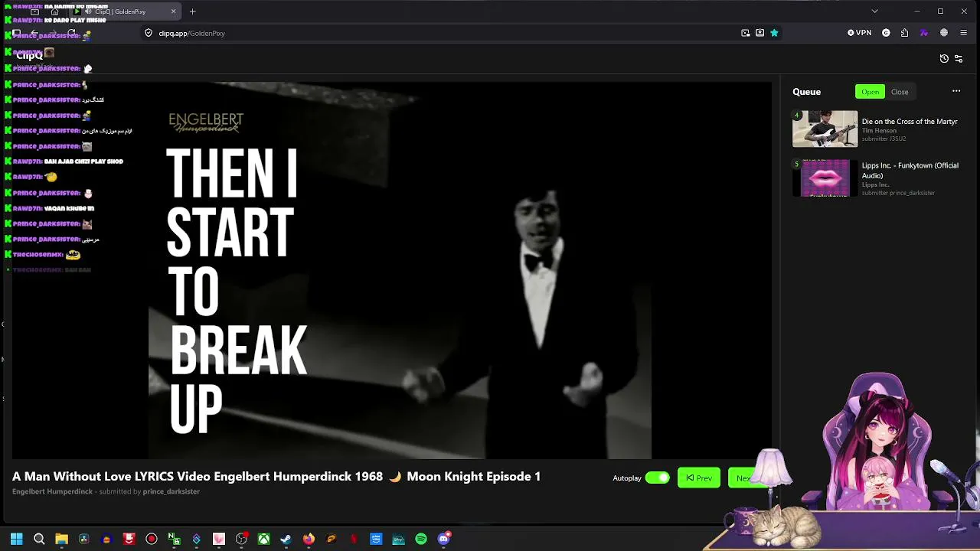Select the ClipQ | GoldenPixy tab
This screenshot has height=551, width=980.
click(x=126, y=11)
